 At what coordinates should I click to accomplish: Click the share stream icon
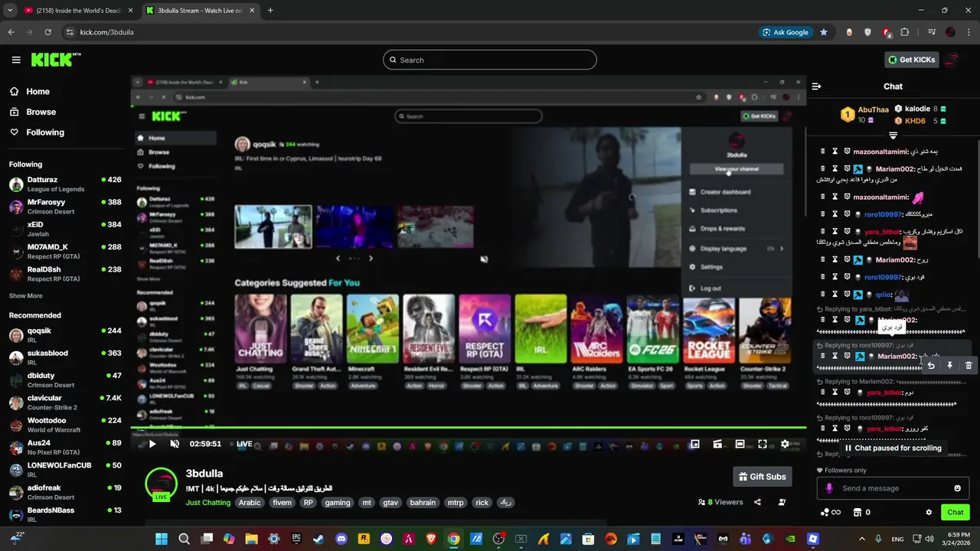pyautogui.click(x=757, y=502)
